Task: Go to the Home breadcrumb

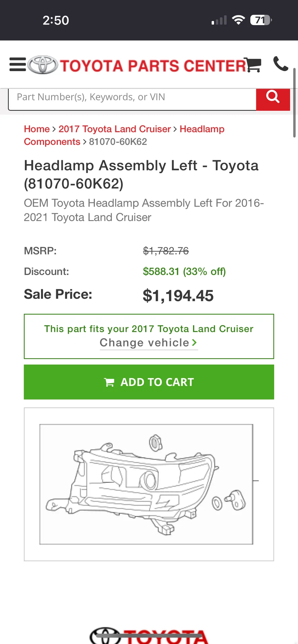Action: [37, 129]
